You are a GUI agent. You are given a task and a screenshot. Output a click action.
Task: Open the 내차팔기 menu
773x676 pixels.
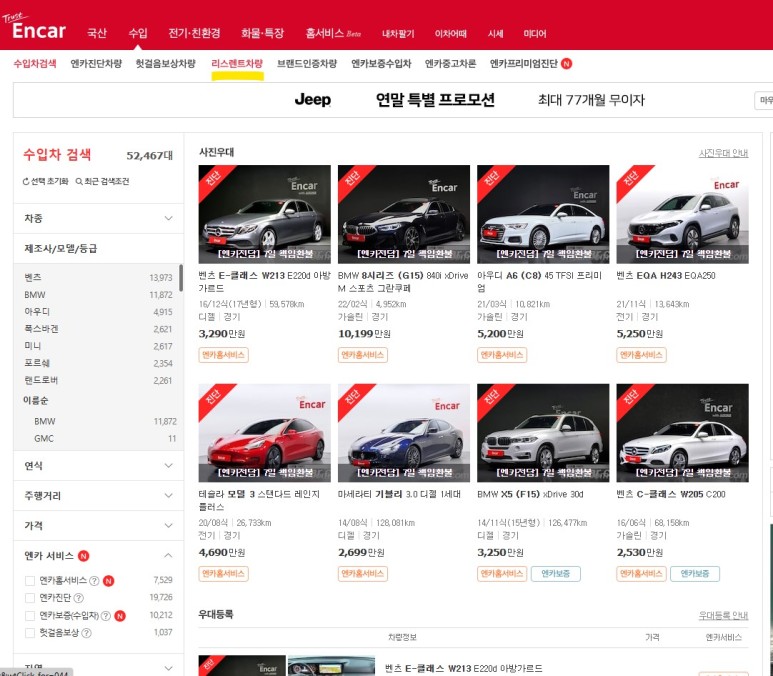(398, 34)
